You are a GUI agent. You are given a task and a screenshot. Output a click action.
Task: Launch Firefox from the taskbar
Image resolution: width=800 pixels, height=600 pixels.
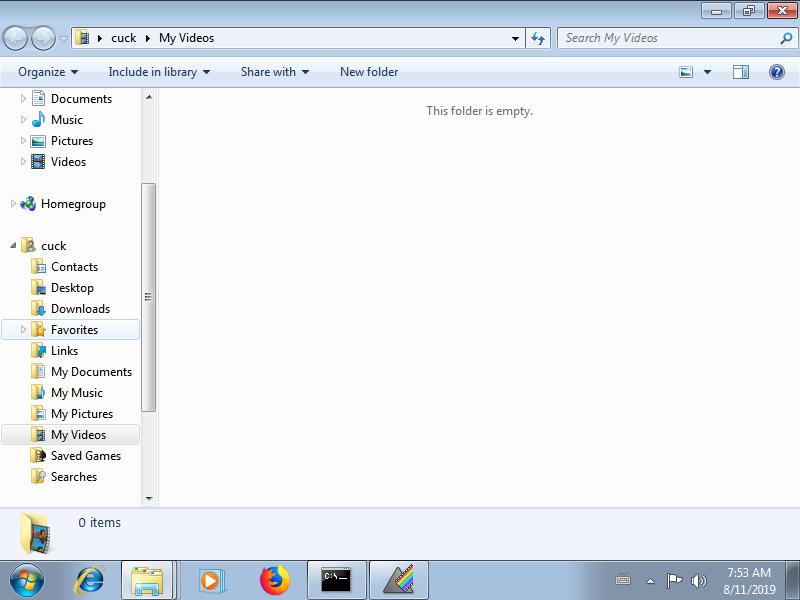[x=274, y=579]
